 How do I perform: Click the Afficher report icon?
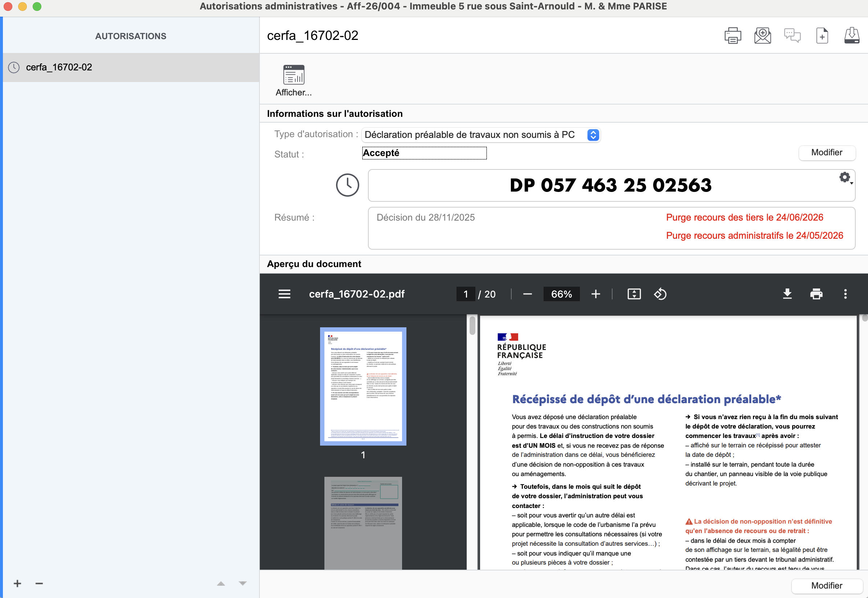pos(294,75)
